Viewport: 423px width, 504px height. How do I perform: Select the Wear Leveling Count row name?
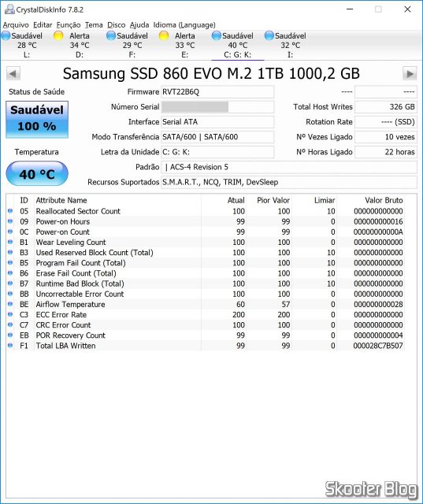[x=71, y=242]
